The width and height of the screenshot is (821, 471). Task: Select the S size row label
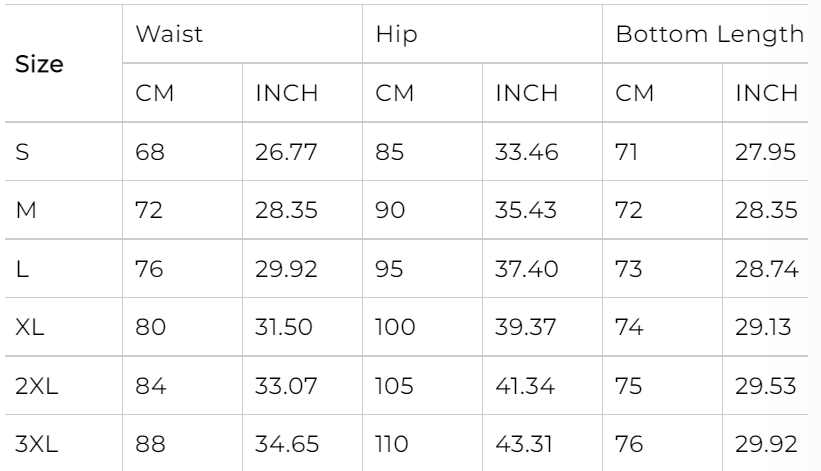(22, 152)
